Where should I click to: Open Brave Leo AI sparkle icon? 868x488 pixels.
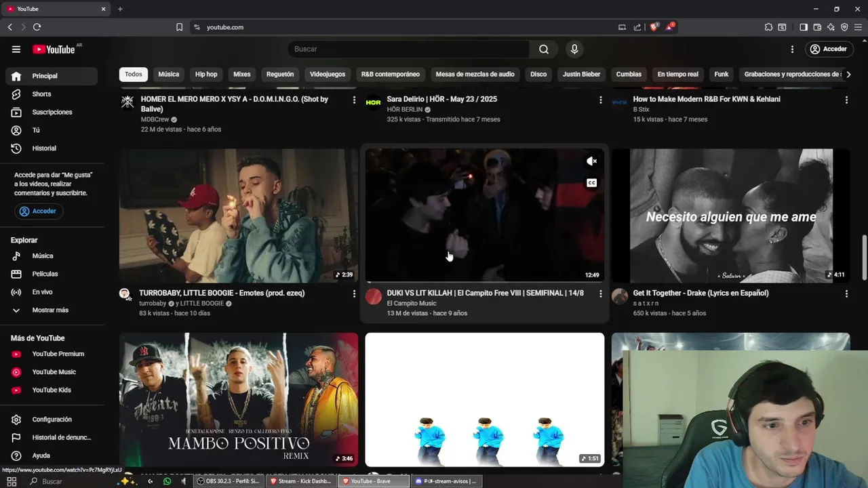(831, 27)
